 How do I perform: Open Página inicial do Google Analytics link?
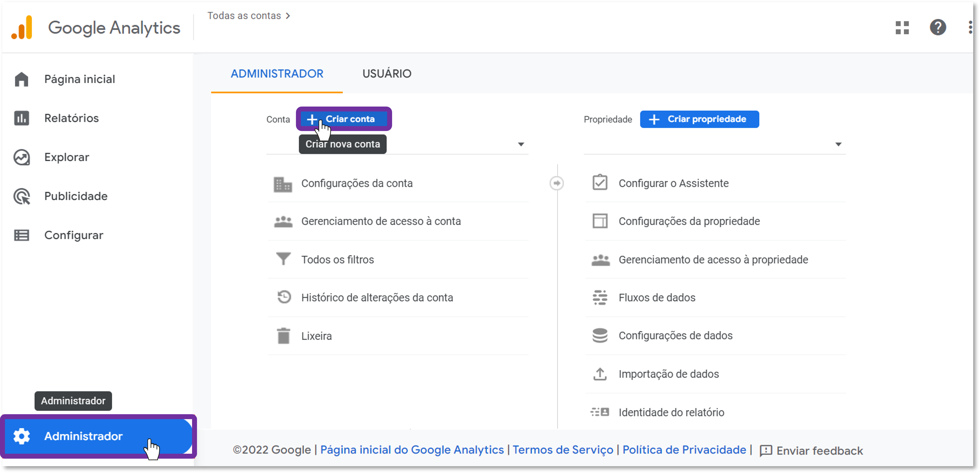point(412,450)
